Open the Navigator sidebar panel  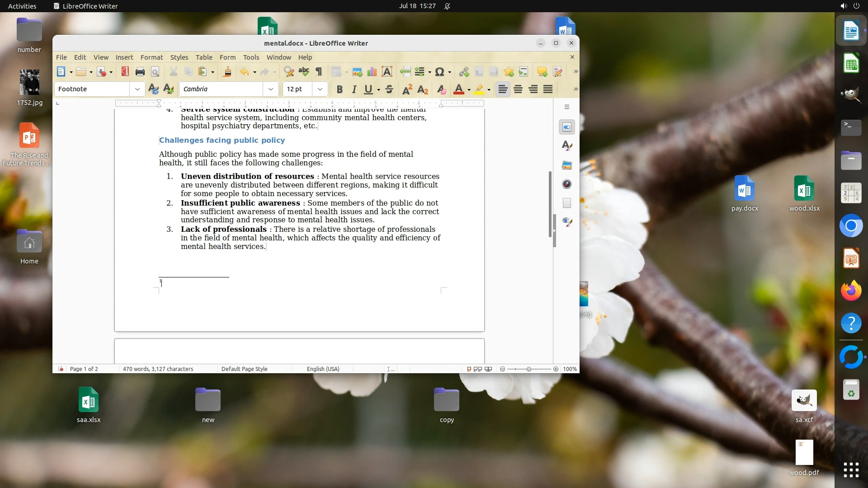coord(567,184)
